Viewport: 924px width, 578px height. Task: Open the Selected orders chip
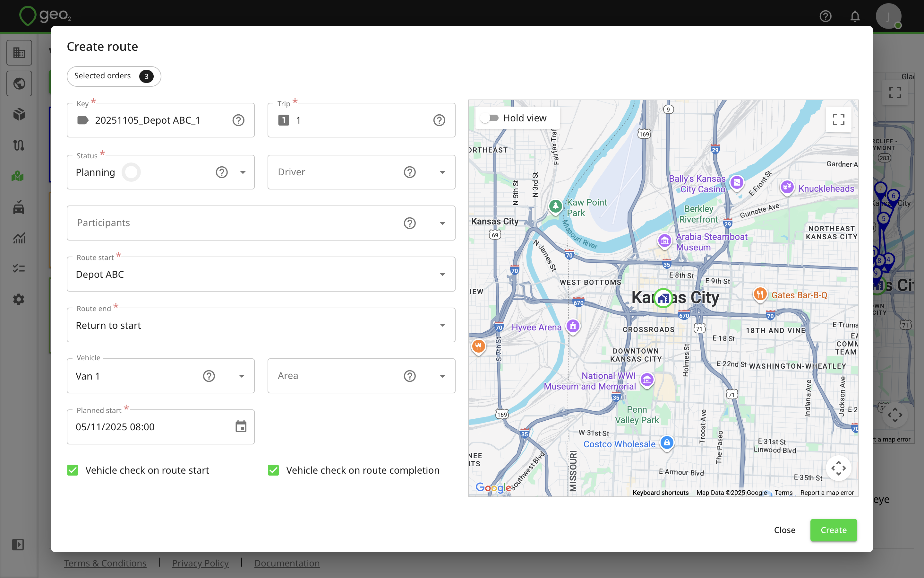point(114,76)
